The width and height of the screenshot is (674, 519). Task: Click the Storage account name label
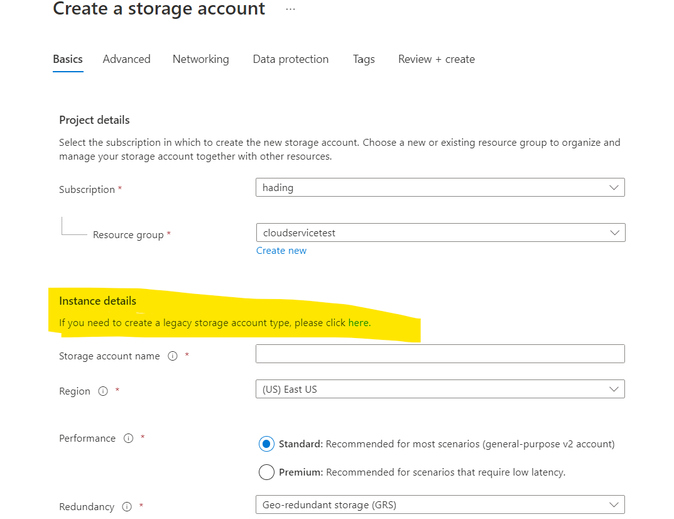tap(109, 356)
